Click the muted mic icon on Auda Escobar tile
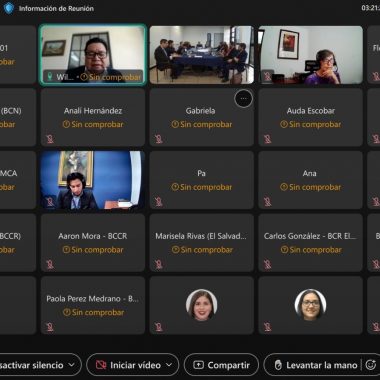 (x=268, y=139)
